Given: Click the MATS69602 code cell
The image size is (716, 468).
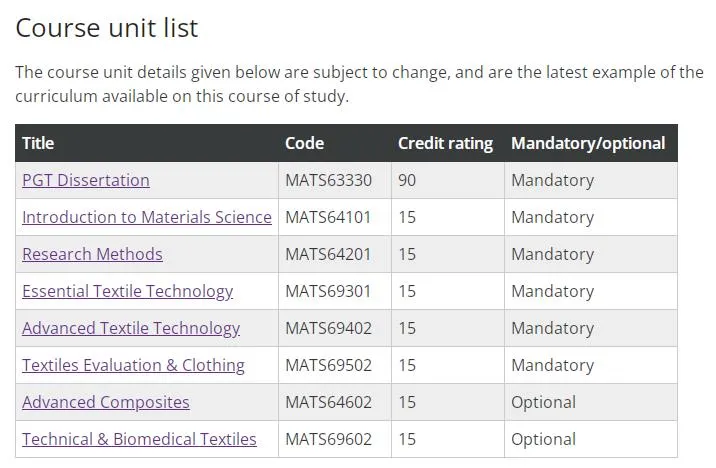Looking at the screenshot, I should tap(335, 439).
